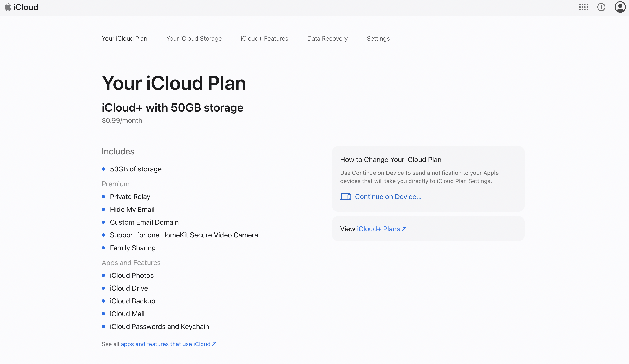Image resolution: width=629 pixels, height=364 pixels.
Task: Select the Settings tab
Action: (x=378, y=38)
